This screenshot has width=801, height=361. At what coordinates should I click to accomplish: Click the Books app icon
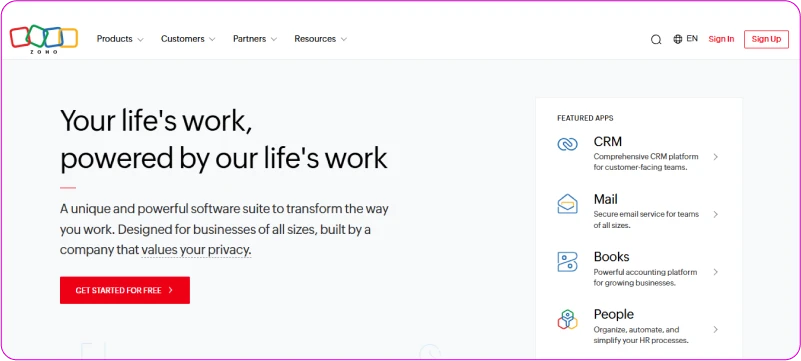click(567, 262)
